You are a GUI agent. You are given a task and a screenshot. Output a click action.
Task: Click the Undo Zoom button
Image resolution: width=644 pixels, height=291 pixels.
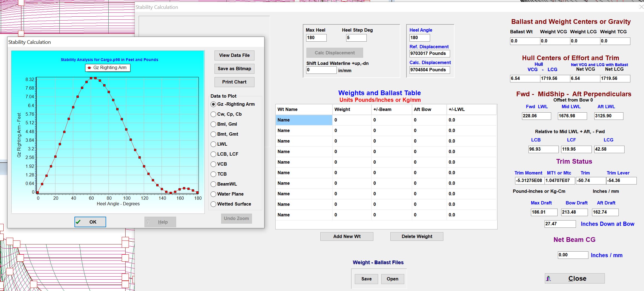point(236,219)
